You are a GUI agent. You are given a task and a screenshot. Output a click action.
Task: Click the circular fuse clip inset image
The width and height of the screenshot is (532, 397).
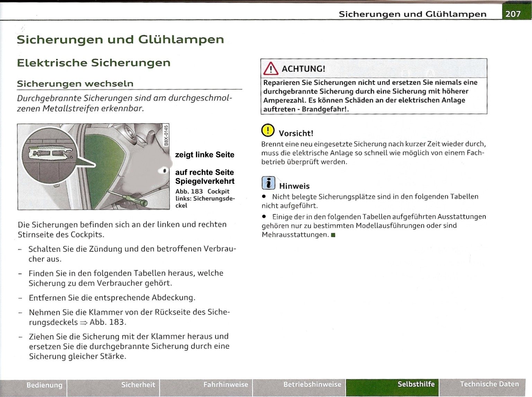click(x=50, y=155)
